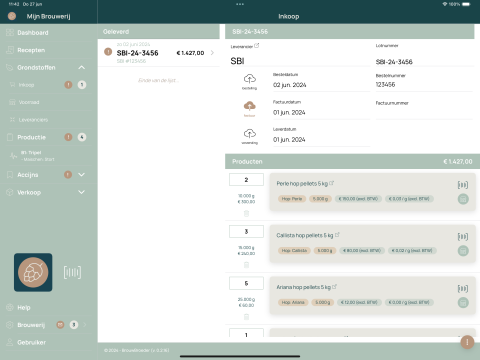Open the Leverancier external link icon
This screenshot has height=360, width=480.
point(256,46)
